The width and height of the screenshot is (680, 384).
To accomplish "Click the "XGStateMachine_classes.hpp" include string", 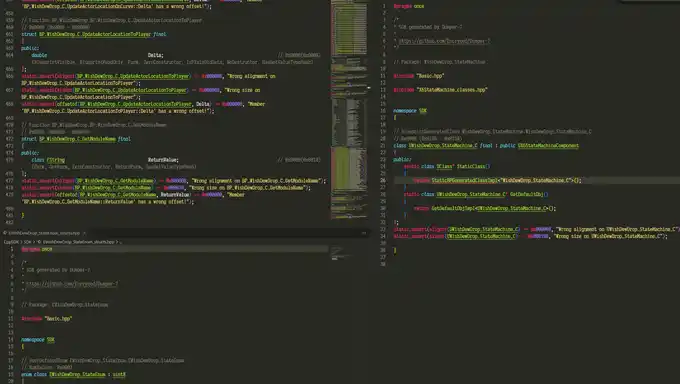I will (x=452, y=90).
